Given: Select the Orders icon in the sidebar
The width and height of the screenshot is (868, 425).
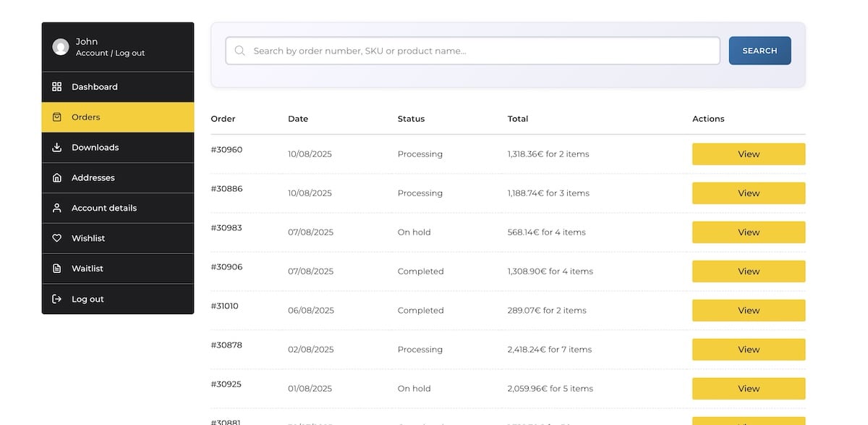Looking at the screenshot, I should pos(57,117).
